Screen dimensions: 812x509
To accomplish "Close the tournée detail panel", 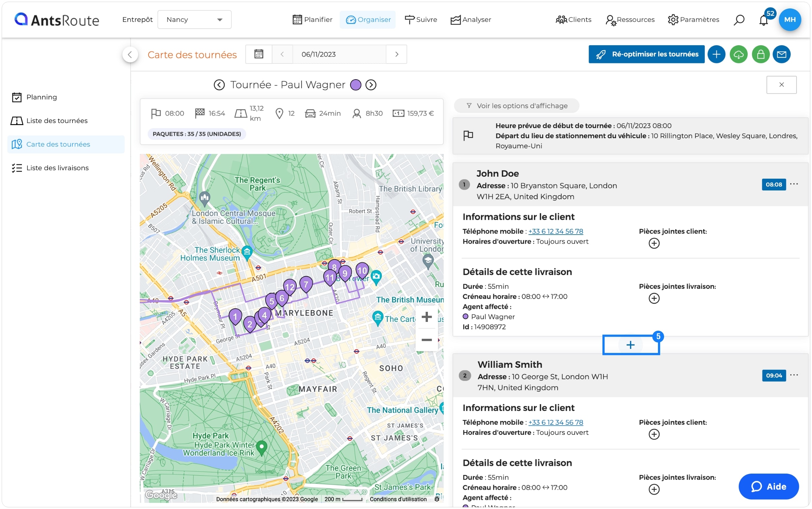I will [x=781, y=85].
